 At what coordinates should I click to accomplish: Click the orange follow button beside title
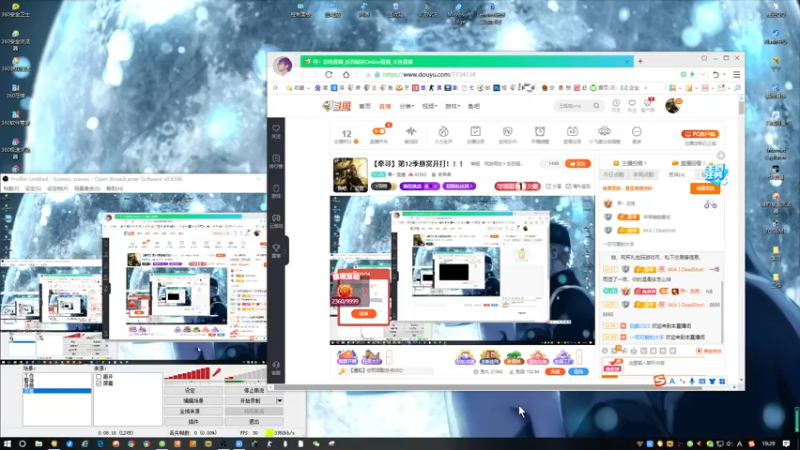pos(578,164)
